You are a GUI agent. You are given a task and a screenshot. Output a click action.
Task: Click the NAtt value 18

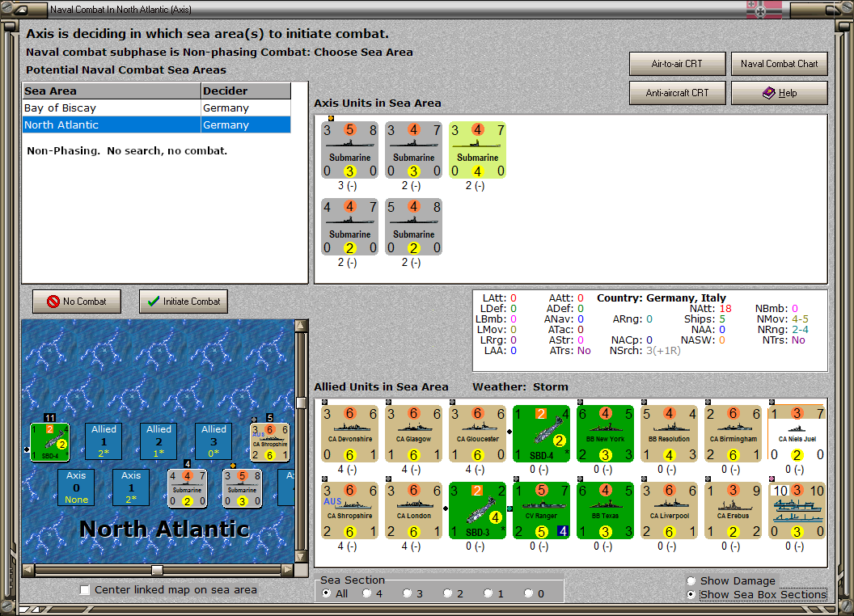tap(725, 309)
